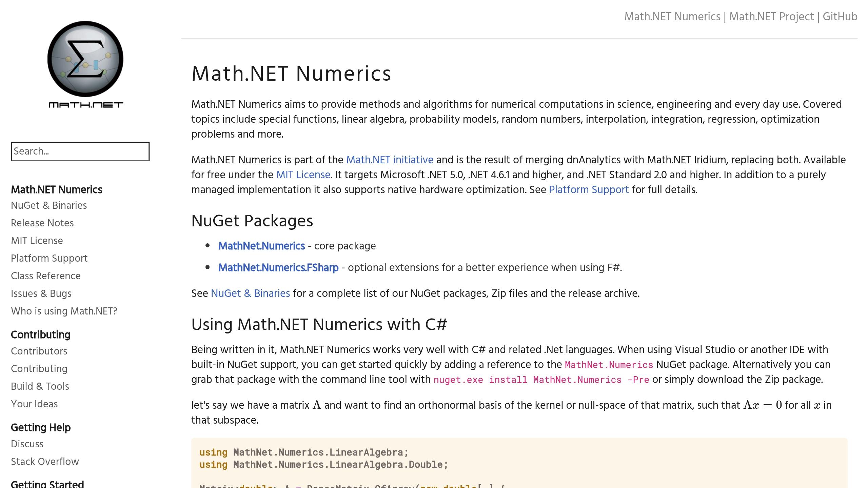Open Issues & Bugs sidebar item
The image size is (868, 488).
tap(41, 293)
